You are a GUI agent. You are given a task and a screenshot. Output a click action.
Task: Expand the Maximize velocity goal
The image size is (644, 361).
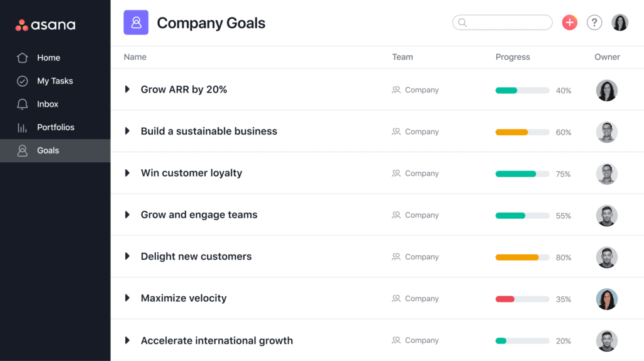coord(127,298)
